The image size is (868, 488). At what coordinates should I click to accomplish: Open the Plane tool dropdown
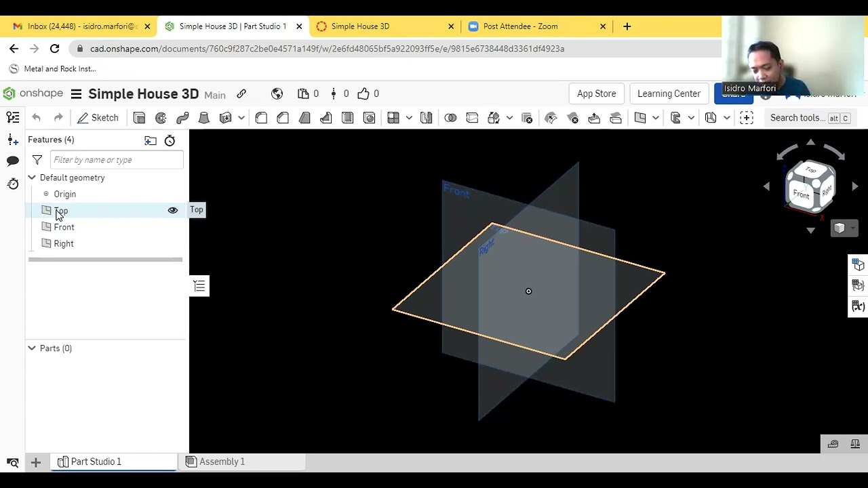point(655,118)
